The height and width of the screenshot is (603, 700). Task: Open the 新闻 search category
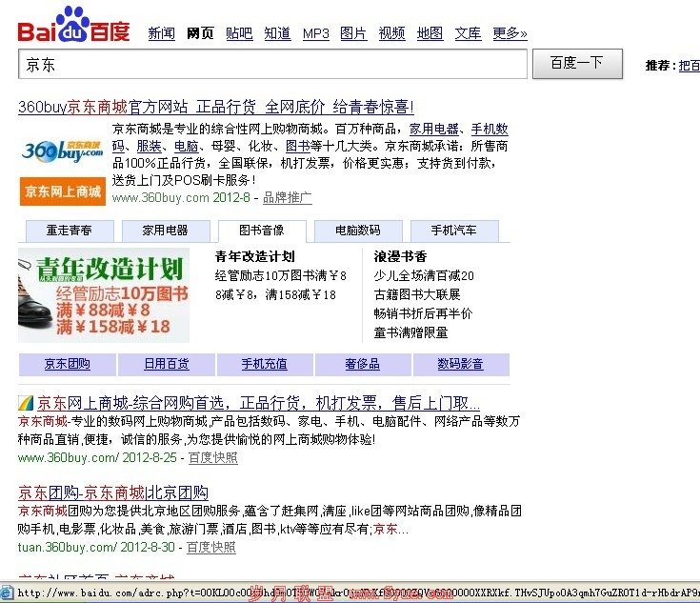pyautogui.click(x=162, y=33)
